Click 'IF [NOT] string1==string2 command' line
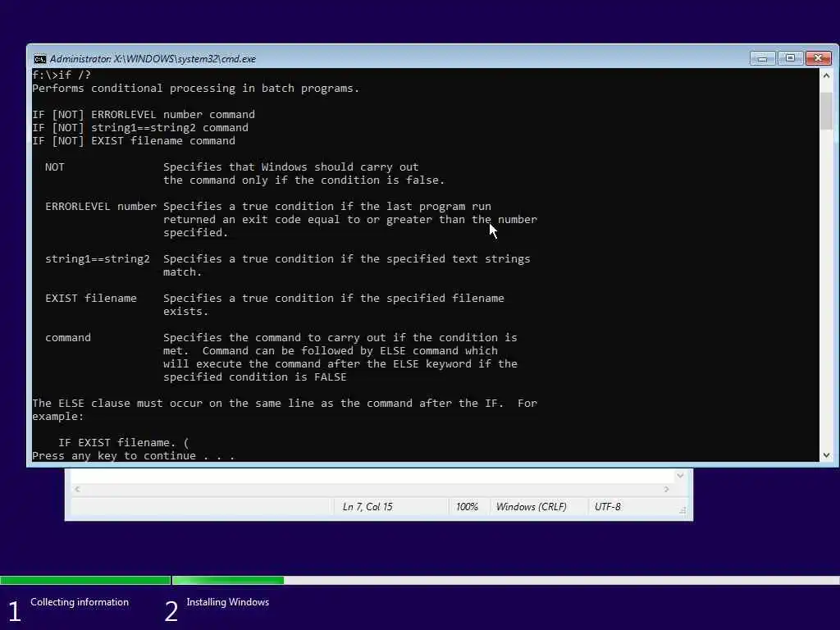 click(x=140, y=127)
